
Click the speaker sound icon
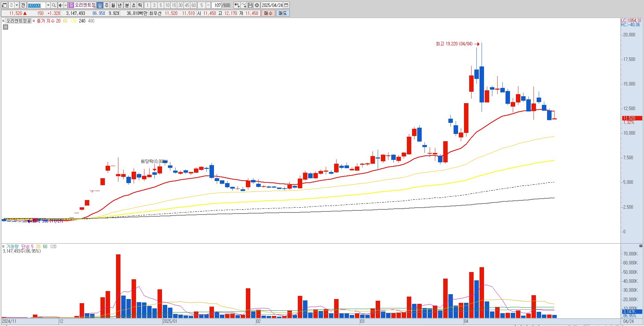coord(61,5)
